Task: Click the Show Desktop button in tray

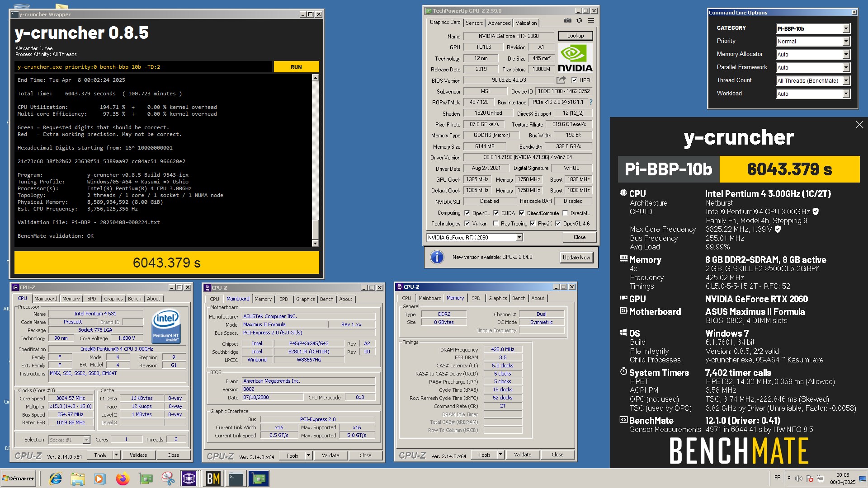Action: point(863,479)
